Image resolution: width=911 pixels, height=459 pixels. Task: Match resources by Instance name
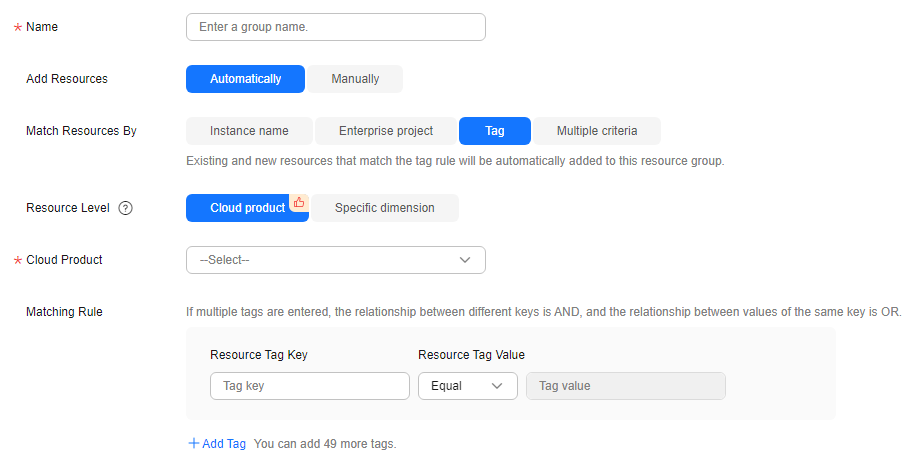tap(249, 131)
